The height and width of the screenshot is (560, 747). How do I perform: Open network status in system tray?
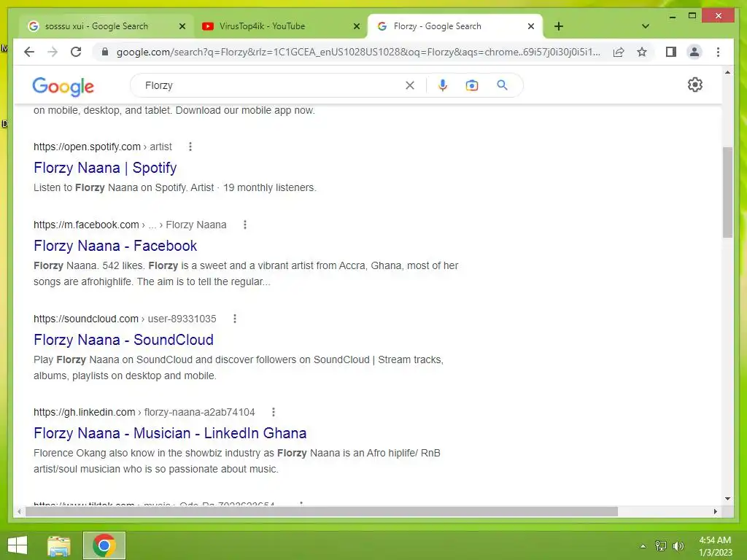point(661,545)
